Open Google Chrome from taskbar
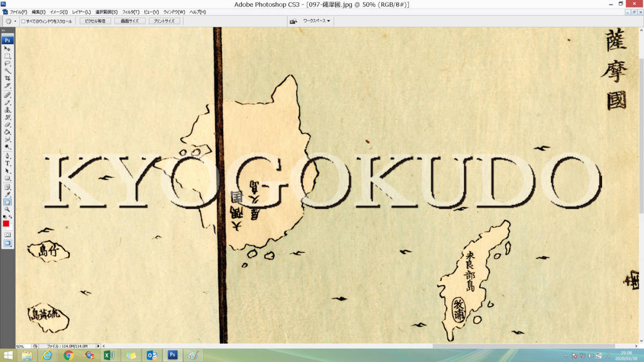Screen dimensions: 644x362 click(x=69, y=356)
